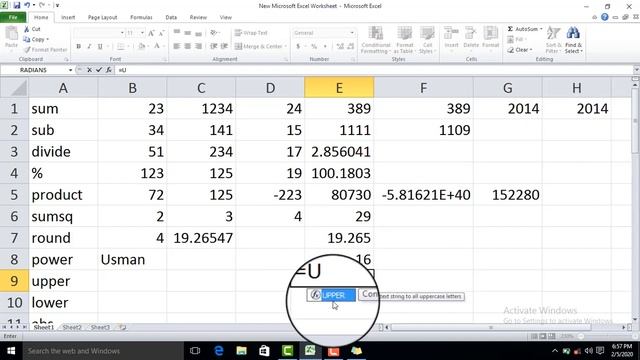Click the Cancel X in formula bar
Viewport: 640px width, 360px height.
point(89,70)
